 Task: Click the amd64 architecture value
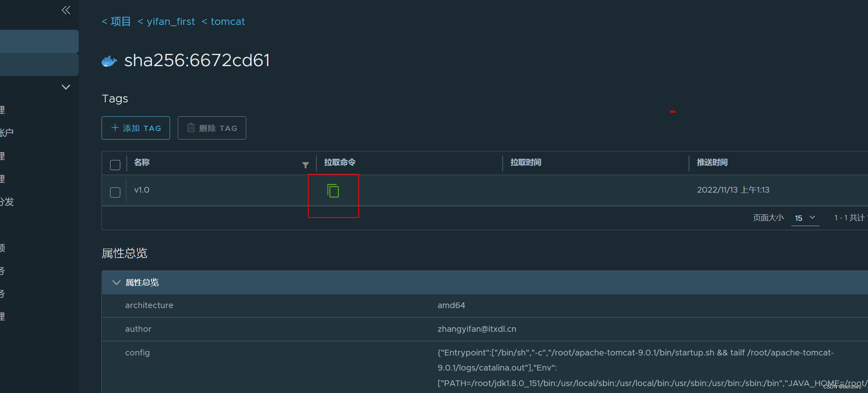(451, 305)
